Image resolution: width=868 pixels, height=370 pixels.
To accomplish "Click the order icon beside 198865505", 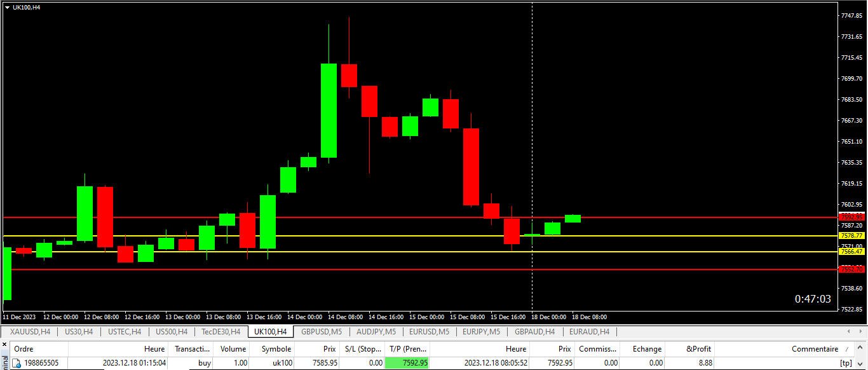I will [x=17, y=363].
